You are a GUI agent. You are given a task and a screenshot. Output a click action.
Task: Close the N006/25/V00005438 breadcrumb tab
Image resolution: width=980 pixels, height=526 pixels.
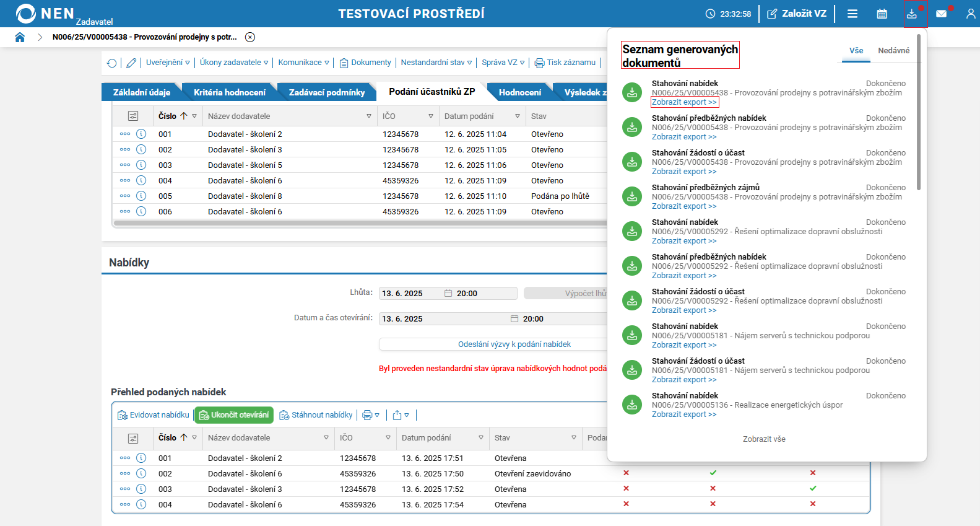pyautogui.click(x=250, y=37)
